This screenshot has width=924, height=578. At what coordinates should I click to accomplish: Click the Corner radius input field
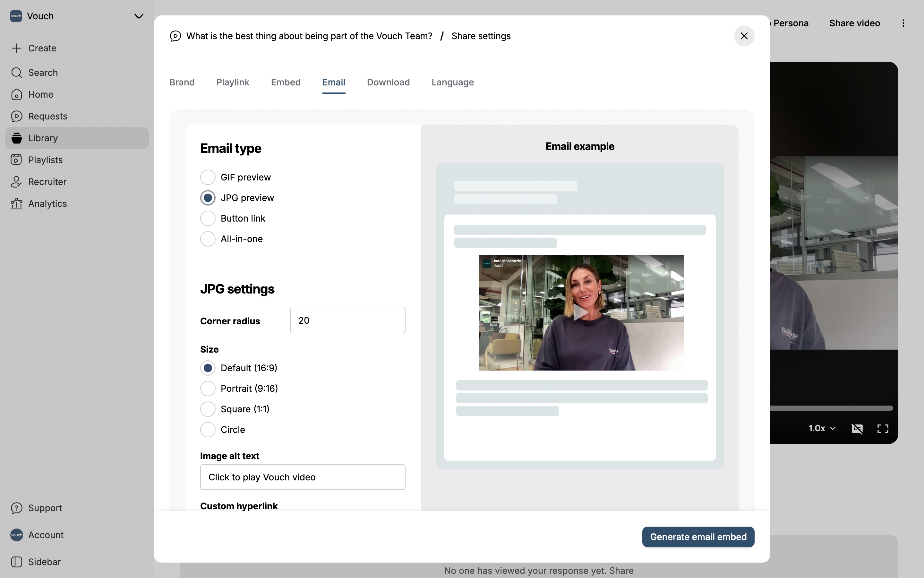click(347, 320)
